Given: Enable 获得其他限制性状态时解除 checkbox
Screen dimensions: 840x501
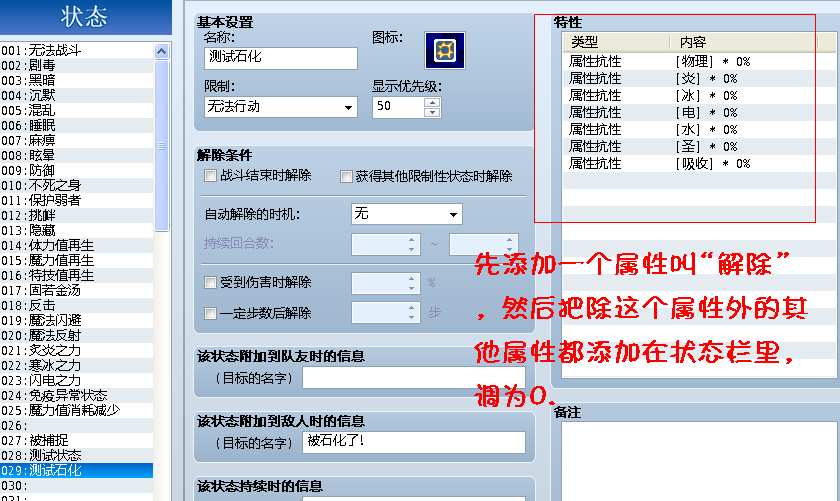Looking at the screenshot, I should pos(346,176).
